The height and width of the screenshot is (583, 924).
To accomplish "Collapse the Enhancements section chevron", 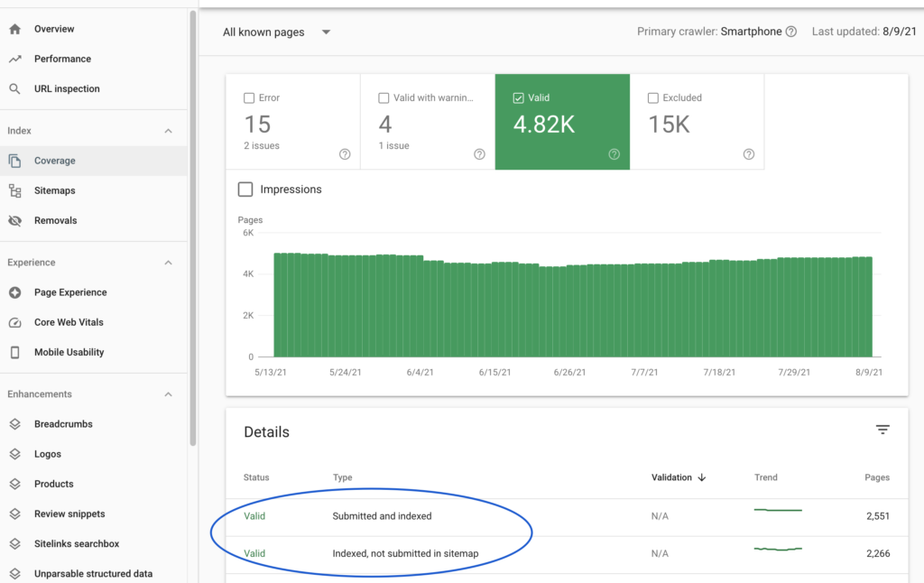I will click(x=168, y=394).
